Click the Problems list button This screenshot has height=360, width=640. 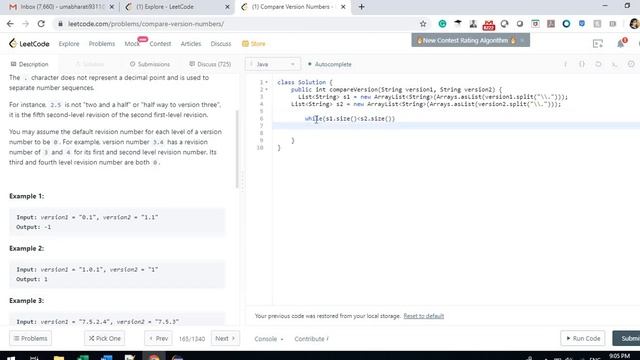(30, 338)
